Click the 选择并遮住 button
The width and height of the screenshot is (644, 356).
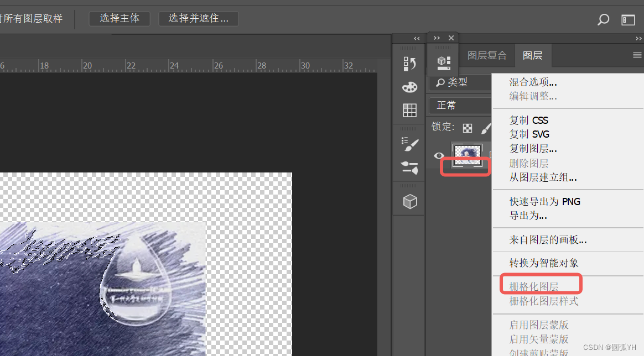[198, 18]
